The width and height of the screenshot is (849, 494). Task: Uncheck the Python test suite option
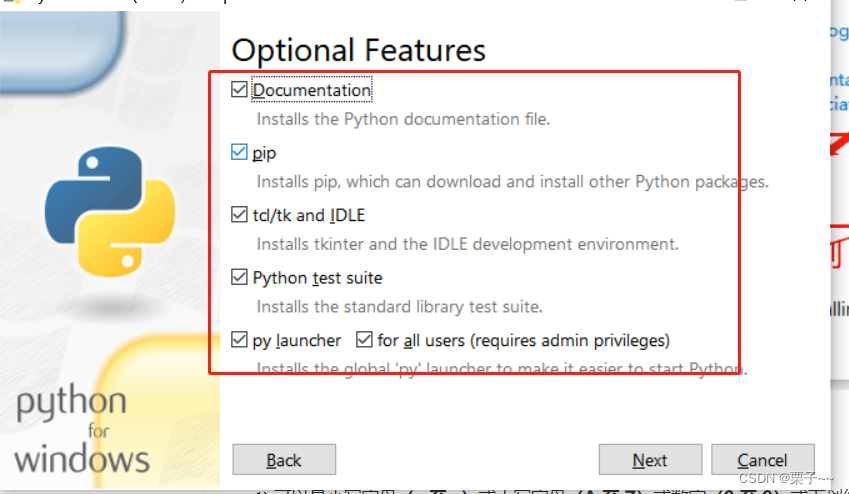(x=239, y=277)
